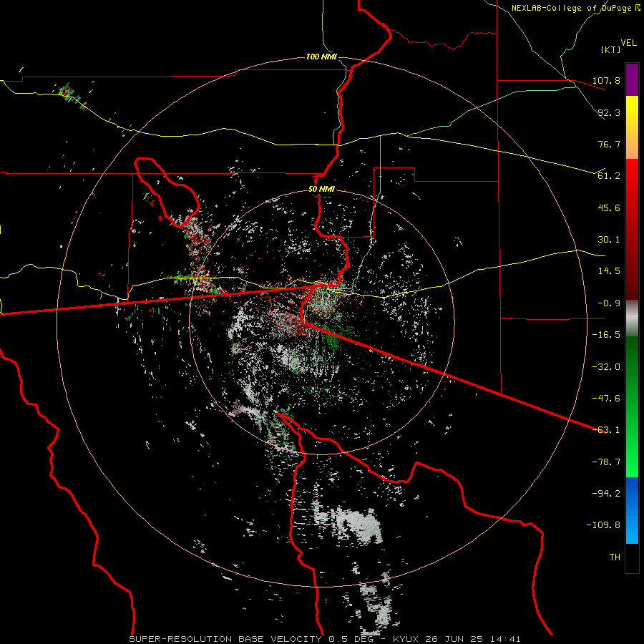The image size is (644, 644).
Task: Pick the purple segment of the velocity colorbar
Action: click(632, 79)
